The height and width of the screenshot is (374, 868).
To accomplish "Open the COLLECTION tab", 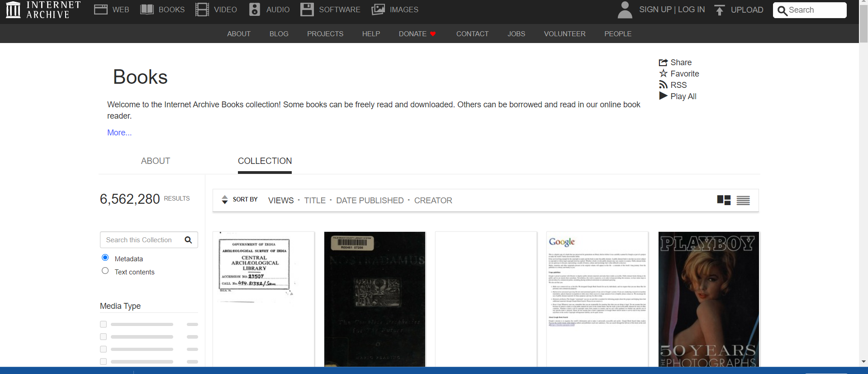I will 265,161.
